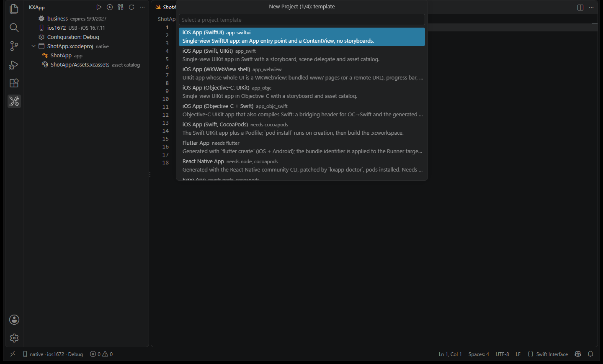Choose the Flutter App template
This screenshot has height=364, width=603.
[x=301, y=147]
